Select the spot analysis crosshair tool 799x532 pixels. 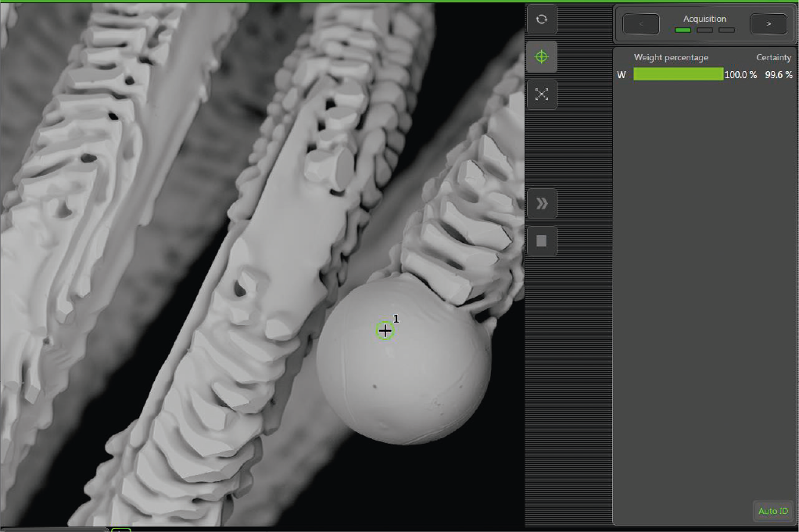point(541,57)
